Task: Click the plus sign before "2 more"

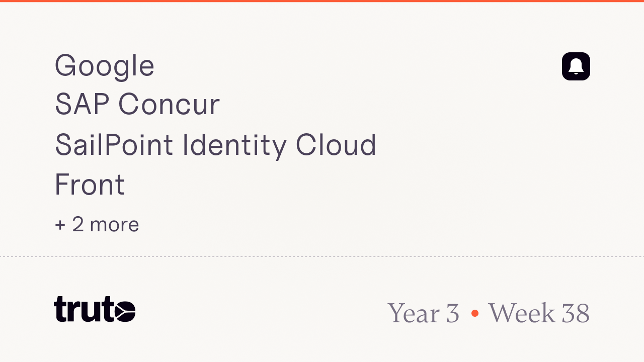Action: (x=60, y=225)
